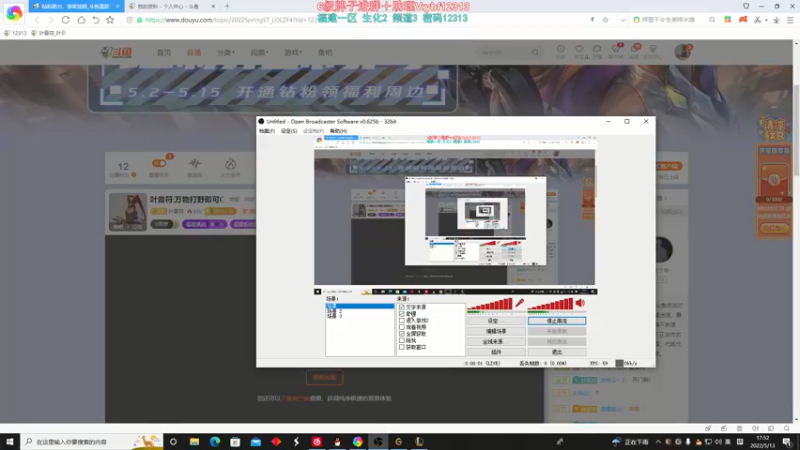
Task: Enable the third source checkbox in OBS
Action: click(x=402, y=320)
